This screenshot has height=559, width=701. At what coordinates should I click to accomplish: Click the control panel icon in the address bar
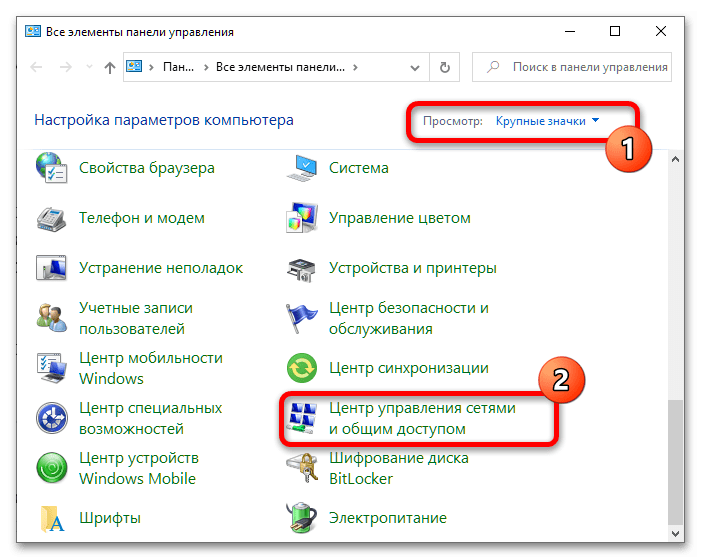[x=134, y=67]
